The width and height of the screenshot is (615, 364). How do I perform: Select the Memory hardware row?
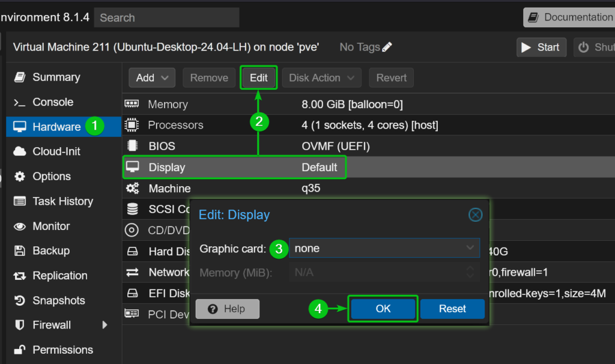tap(369, 105)
